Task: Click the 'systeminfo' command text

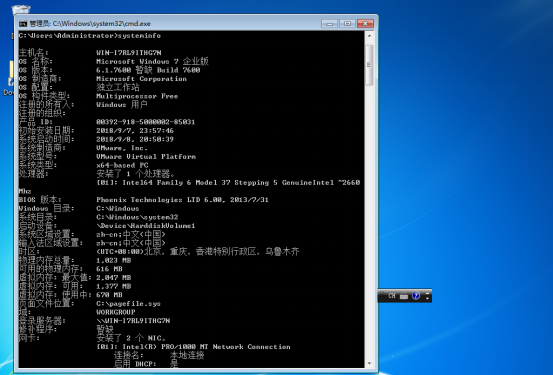Action: [139, 36]
